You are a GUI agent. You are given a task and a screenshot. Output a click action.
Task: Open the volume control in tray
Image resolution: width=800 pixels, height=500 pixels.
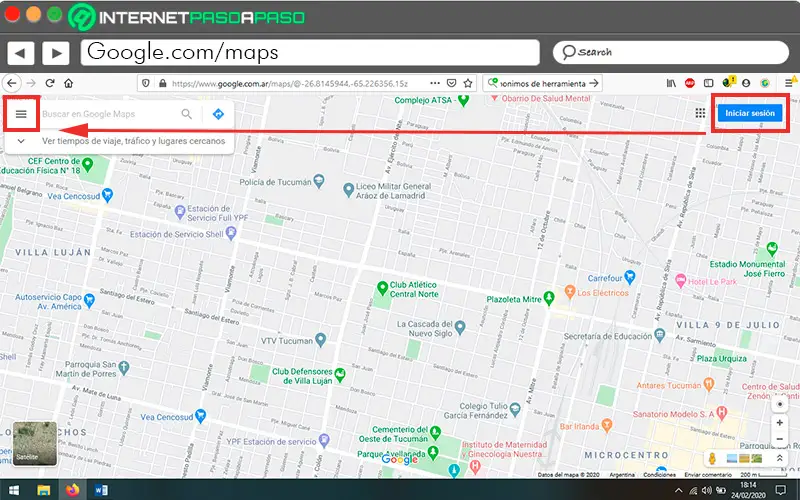707,491
